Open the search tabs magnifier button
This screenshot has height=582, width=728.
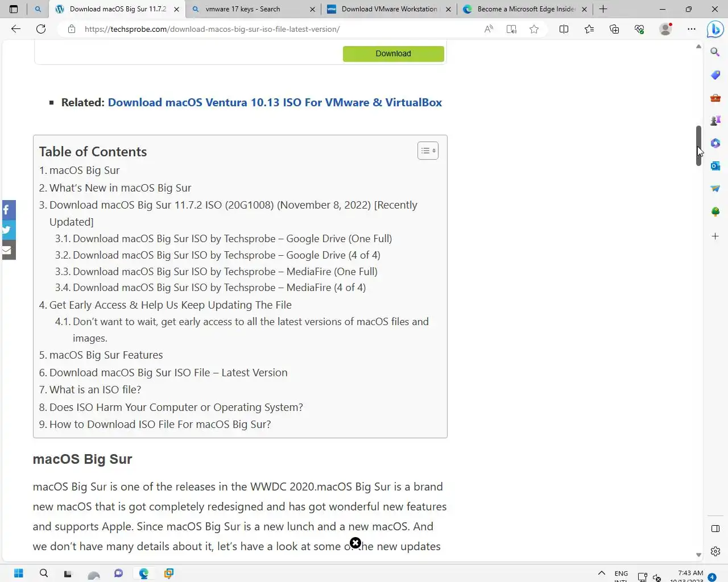point(38,9)
